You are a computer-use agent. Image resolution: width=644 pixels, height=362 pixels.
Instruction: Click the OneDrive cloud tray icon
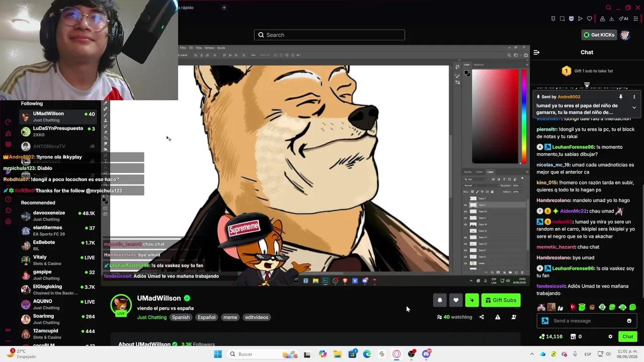(543, 354)
